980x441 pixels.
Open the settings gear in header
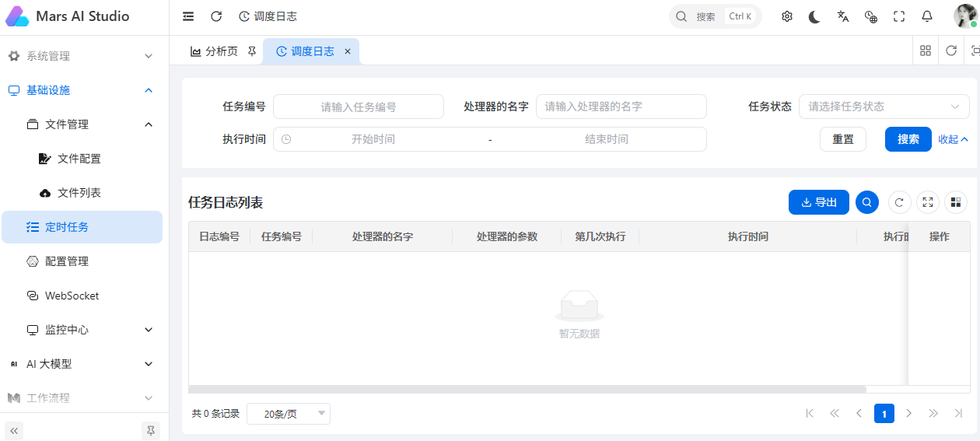[787, 16]
